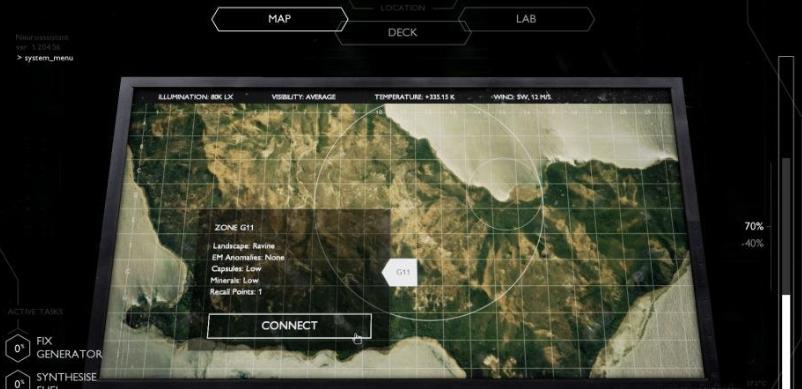802x389 pixels.
Task: Open the system_menu command link
Action: pos(45,58)
